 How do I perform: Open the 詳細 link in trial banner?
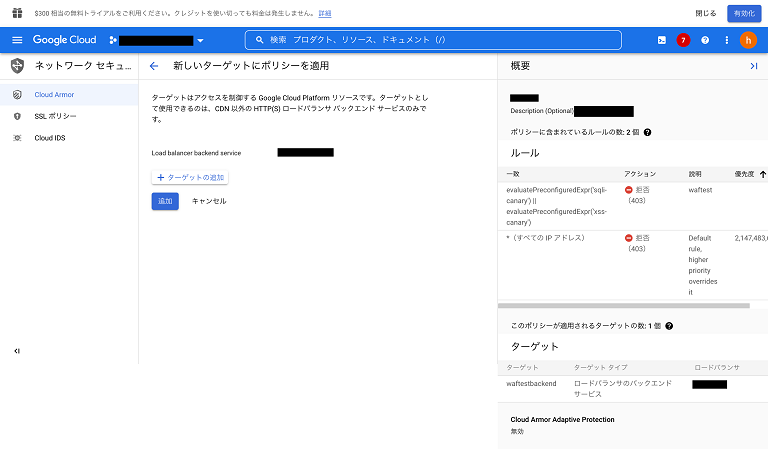click(x=325, y=13)
